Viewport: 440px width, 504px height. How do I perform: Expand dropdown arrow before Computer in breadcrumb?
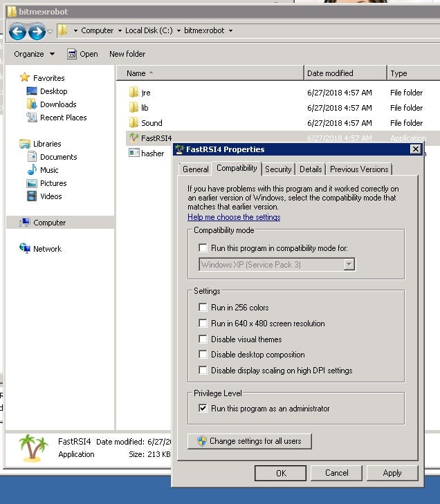(75, 30)
